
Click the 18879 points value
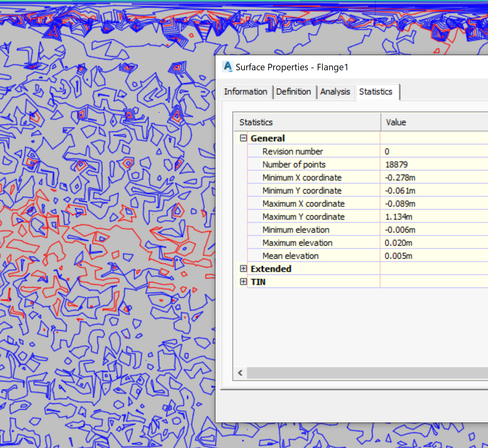[x=396, y=164]
